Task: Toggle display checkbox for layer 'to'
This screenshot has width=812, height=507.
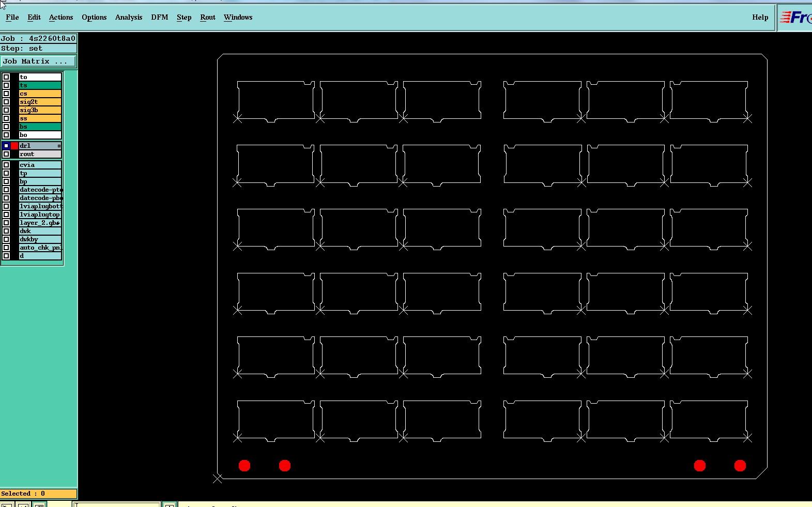Action: click(6, 77)
